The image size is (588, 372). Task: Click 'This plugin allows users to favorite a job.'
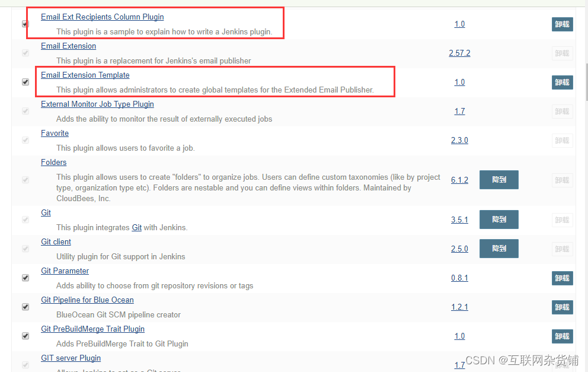pos(126,148)
